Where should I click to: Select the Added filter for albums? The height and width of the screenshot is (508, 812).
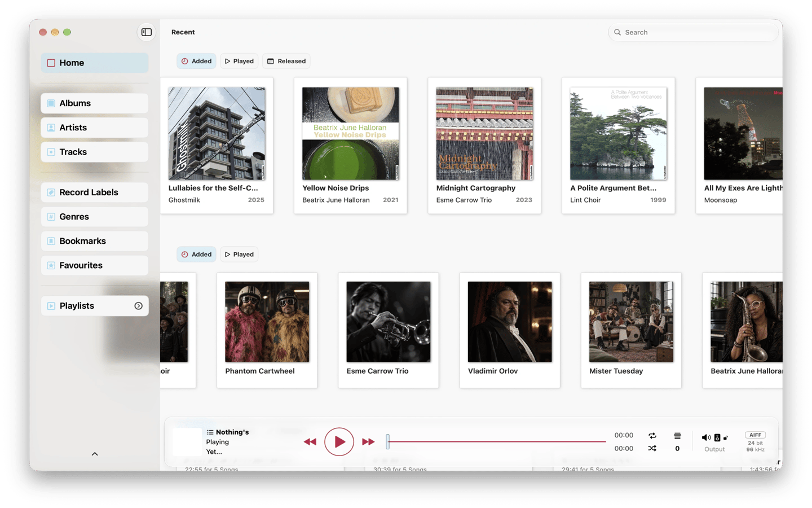[x=197, y=61]
